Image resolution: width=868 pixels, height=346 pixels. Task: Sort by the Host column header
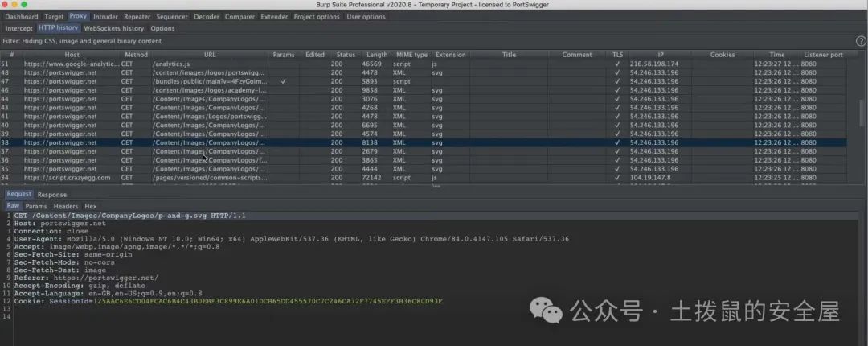(x=72, y=55)
